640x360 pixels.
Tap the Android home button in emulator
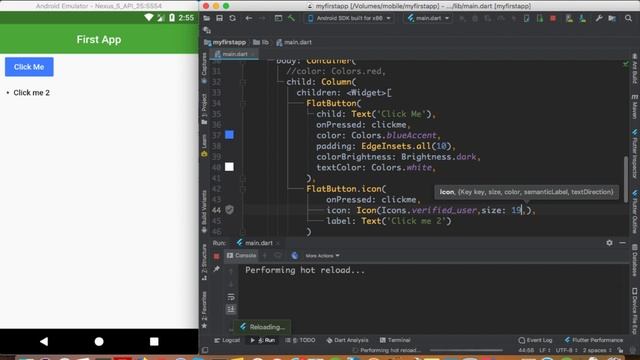pyautogui.click(x=99, y=341)
